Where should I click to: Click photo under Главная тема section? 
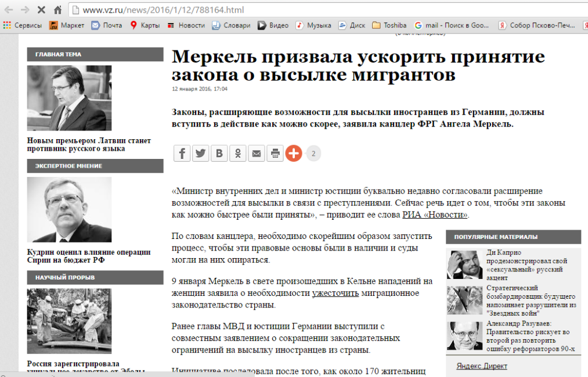70,98
